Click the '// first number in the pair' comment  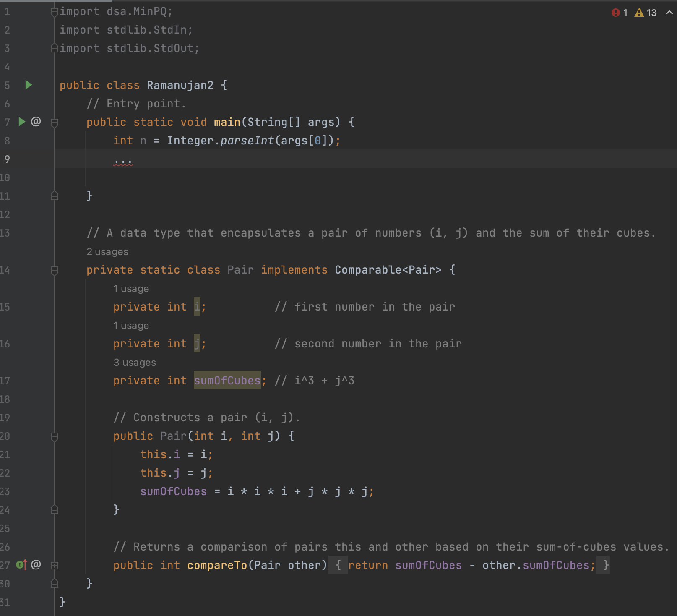coord(365,307)
